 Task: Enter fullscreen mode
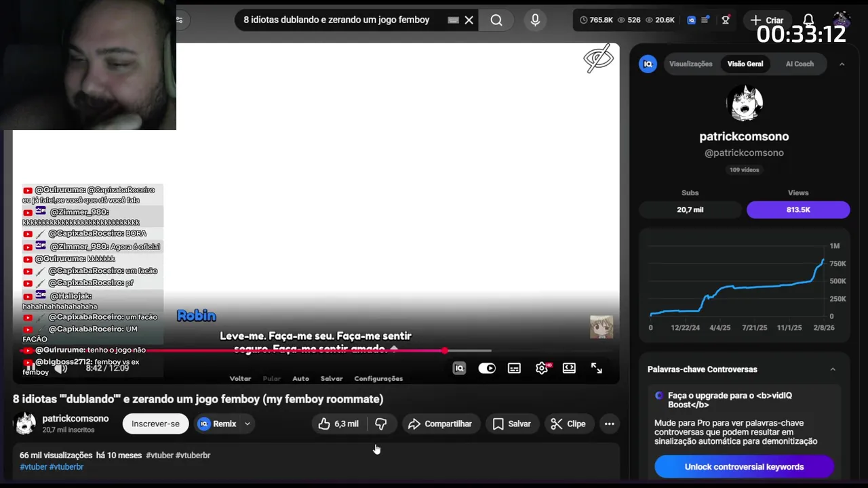596,368
